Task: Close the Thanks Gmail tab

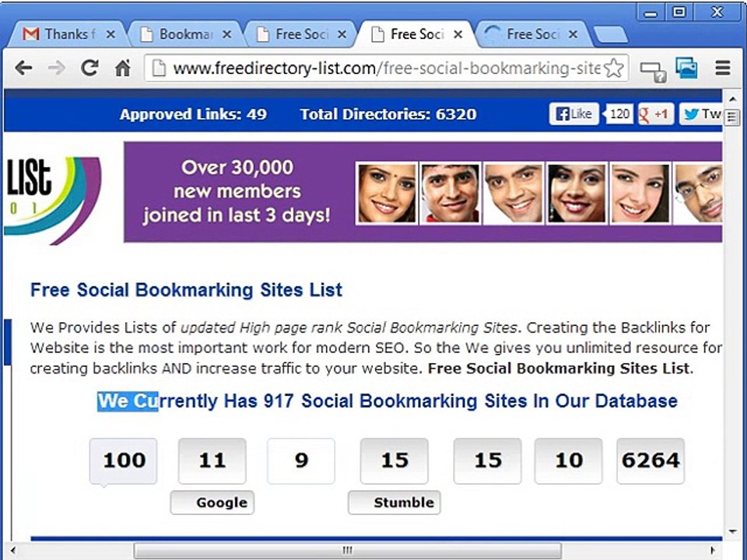Action: coord(110,34)
